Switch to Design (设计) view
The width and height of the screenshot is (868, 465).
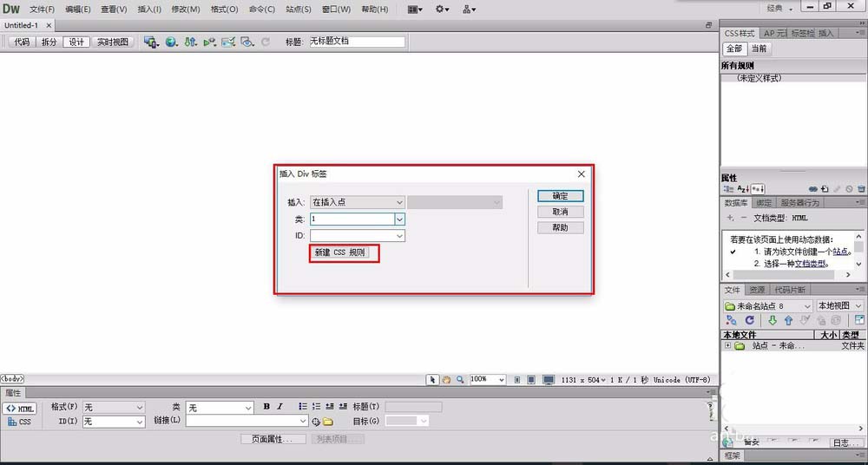(76, 42)
